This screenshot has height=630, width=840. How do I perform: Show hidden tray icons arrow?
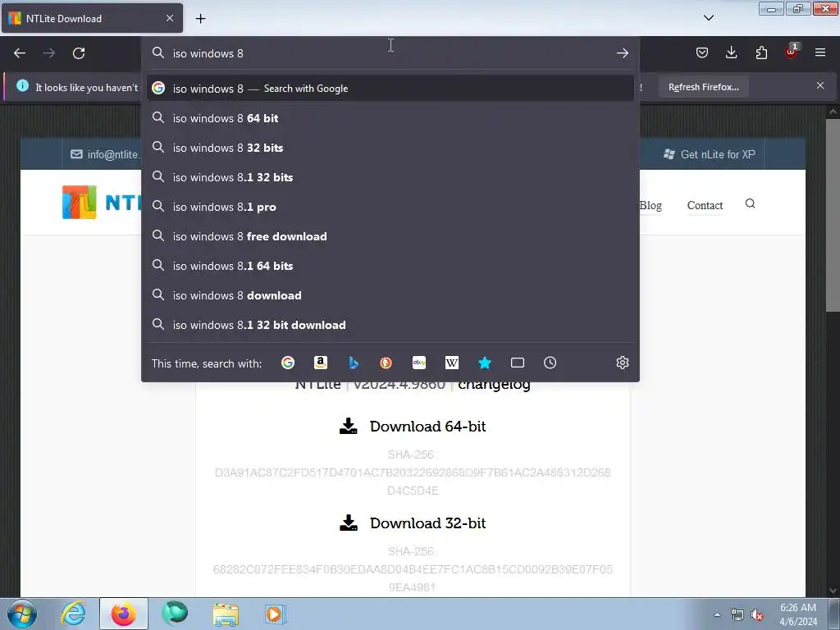click(x=717, y=614)
